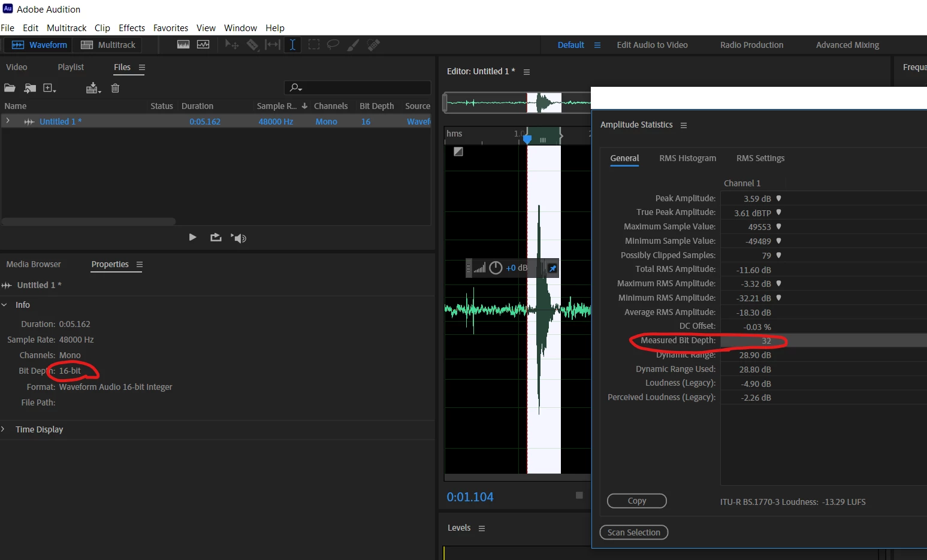Open the Favorites menu

click(x=171, y=28)
